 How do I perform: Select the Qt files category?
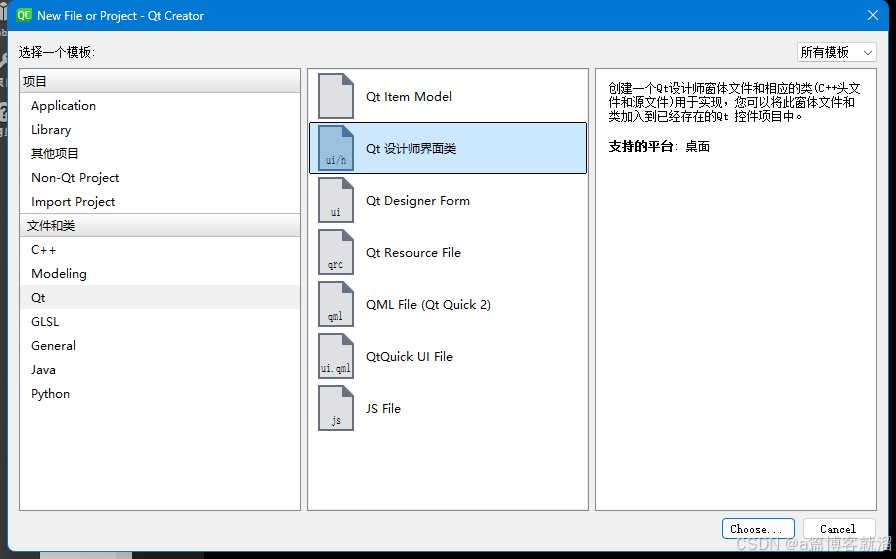pos(160,298)
